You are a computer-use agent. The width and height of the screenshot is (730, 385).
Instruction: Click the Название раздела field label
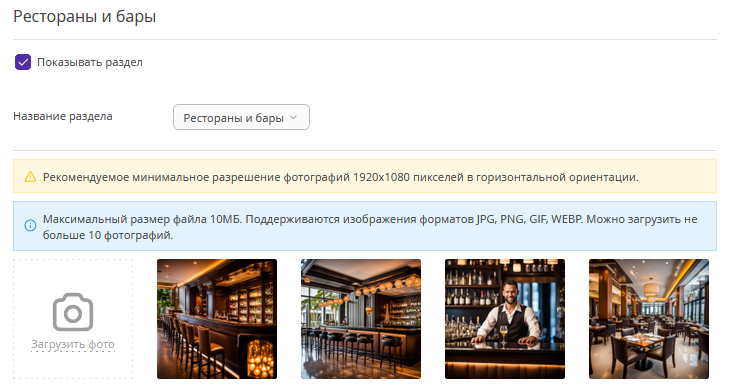click(x=63, y=116)
